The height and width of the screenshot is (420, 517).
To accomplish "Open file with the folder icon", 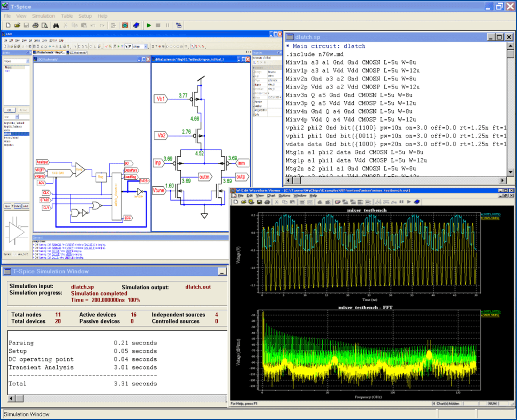I will click(17, 25).
